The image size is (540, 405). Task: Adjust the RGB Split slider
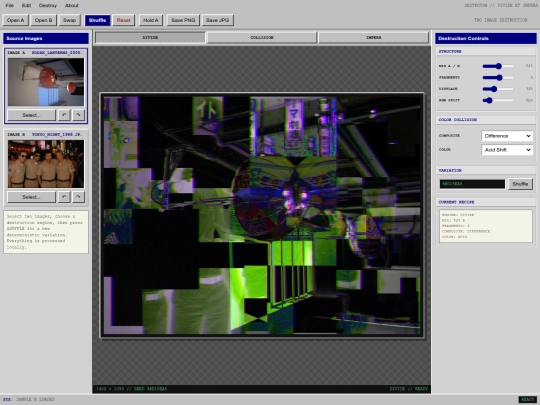[498, 100]
